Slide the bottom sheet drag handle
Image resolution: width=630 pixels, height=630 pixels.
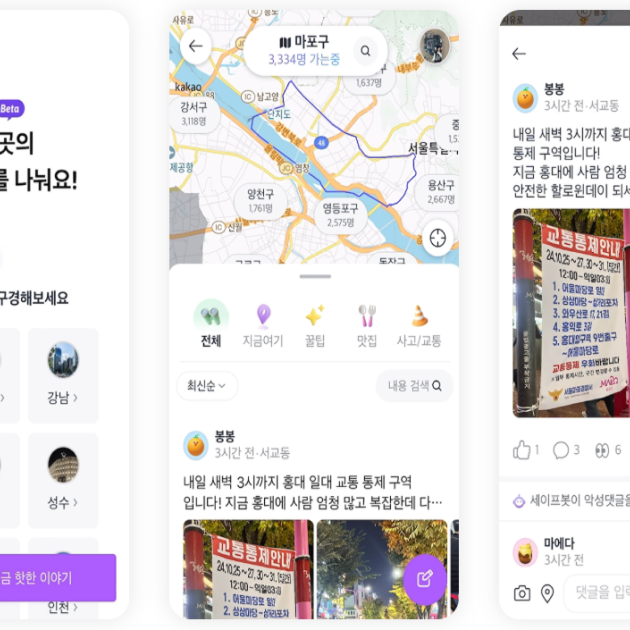[x=315, y=276]
